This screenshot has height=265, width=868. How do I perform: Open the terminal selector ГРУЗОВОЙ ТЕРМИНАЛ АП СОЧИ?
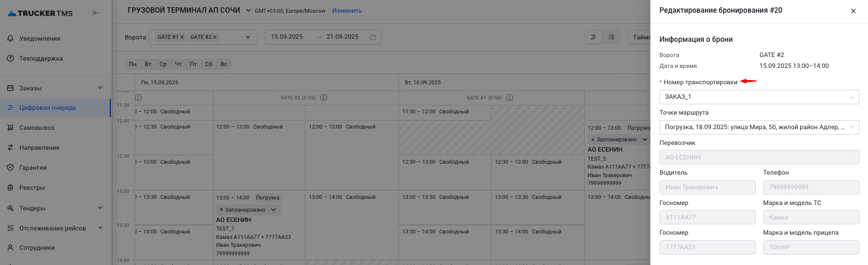(x=189, y=10)
